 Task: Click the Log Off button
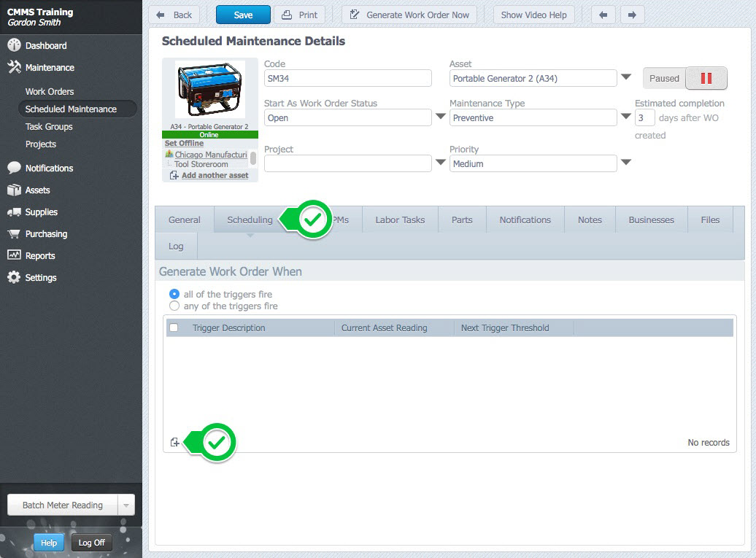(92, 543)
